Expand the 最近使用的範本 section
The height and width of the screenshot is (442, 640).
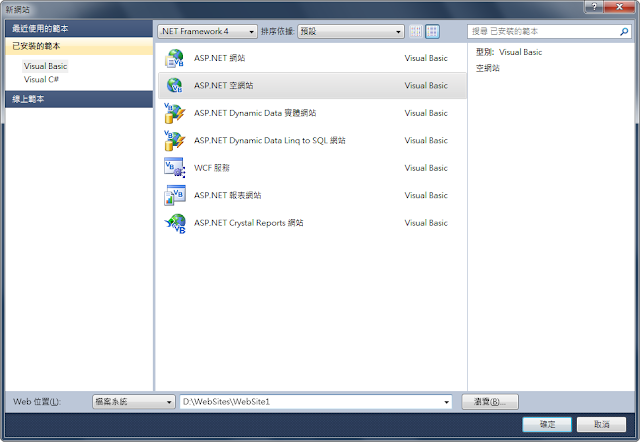[x=79, y=29]
